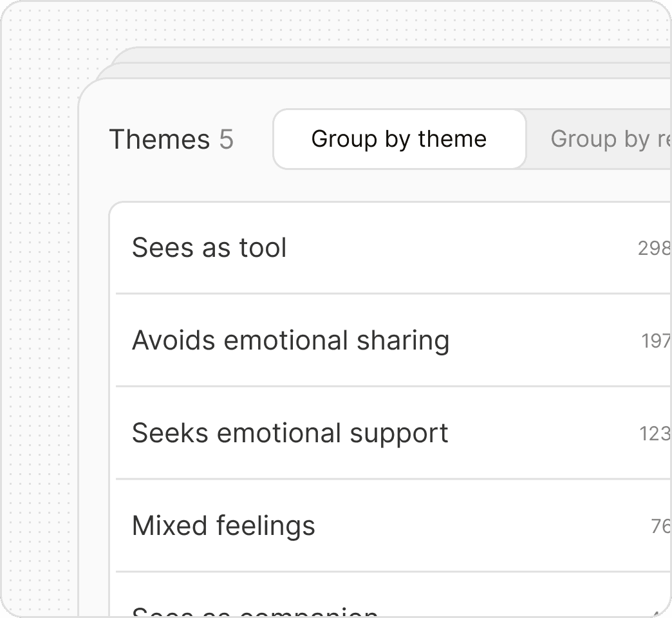
Task: Bring the middle stacked card forward
Action: 386,70
